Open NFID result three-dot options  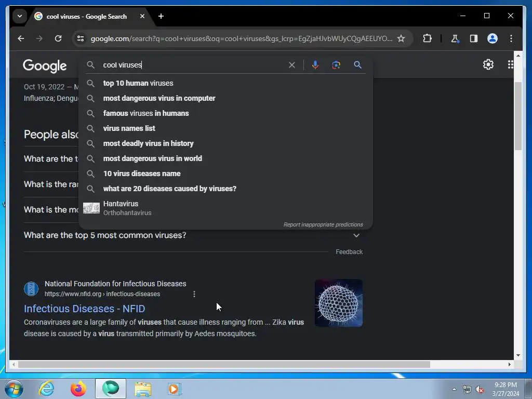click(x=194, y=294)
